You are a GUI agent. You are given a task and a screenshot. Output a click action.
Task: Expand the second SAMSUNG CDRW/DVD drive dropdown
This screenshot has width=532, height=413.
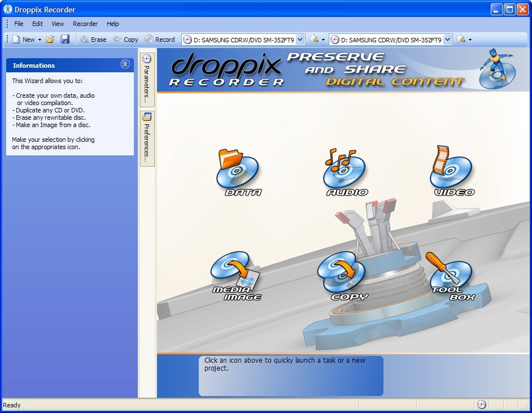[447, 40]
